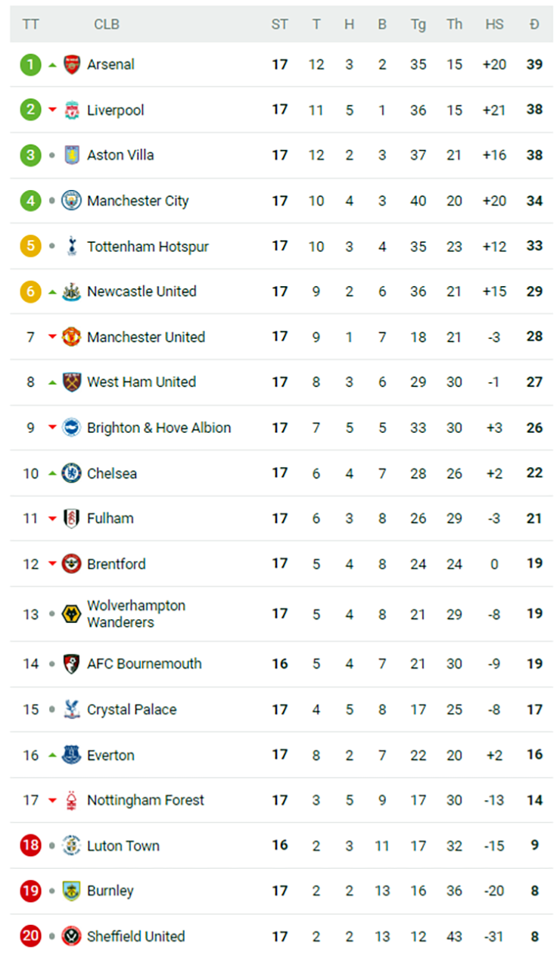560x965 pixels.
Task: Click the Aston Villa crest icon
Action: (72, 155)
